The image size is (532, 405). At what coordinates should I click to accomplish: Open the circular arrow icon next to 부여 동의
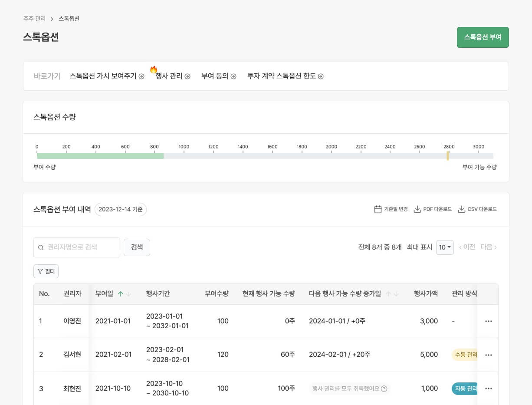click(x=233, y=76)
